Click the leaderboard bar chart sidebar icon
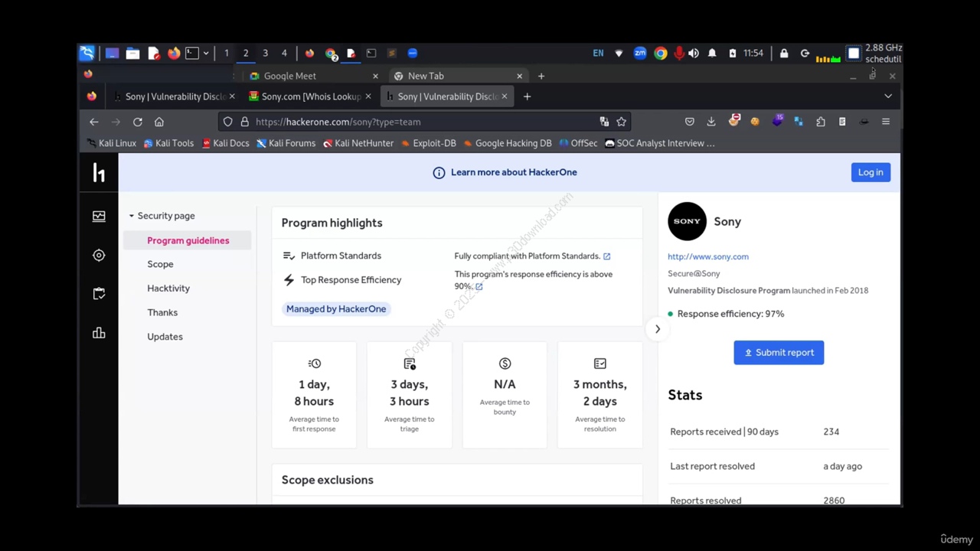This screenshot has height=551, width=980. pos(99,333)
